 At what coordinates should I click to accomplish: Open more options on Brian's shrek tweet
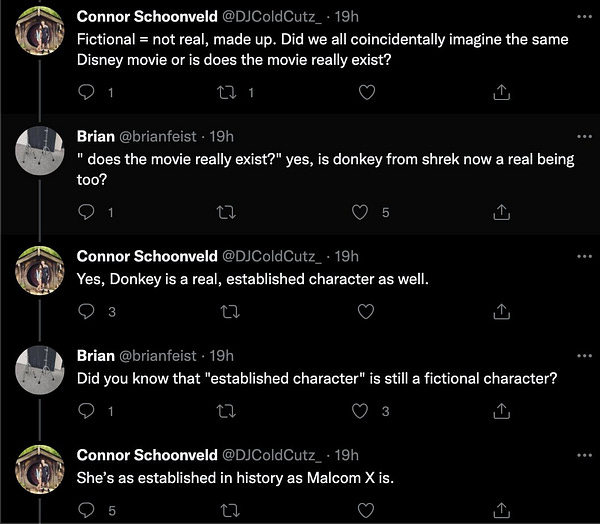pyautogui.click(x=585, y=137)
